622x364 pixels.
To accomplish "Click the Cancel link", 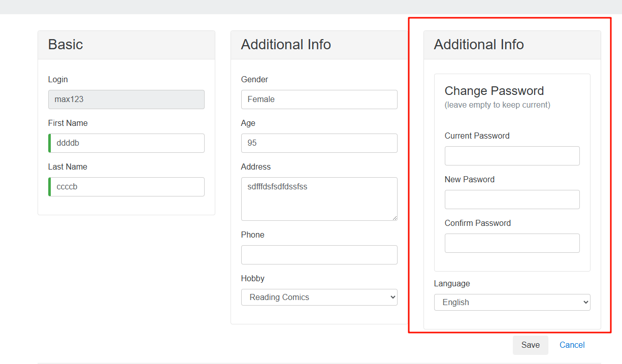I will [x=572, y=345].
